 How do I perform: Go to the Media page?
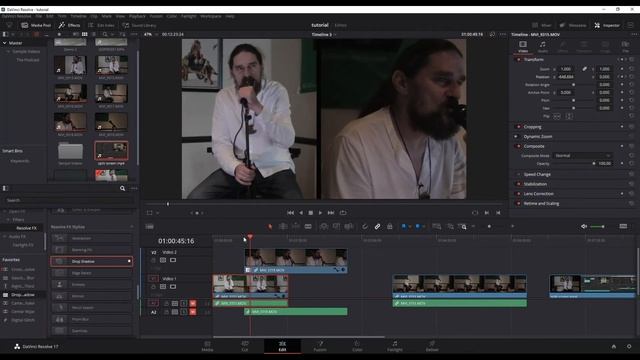coord(207,346)
